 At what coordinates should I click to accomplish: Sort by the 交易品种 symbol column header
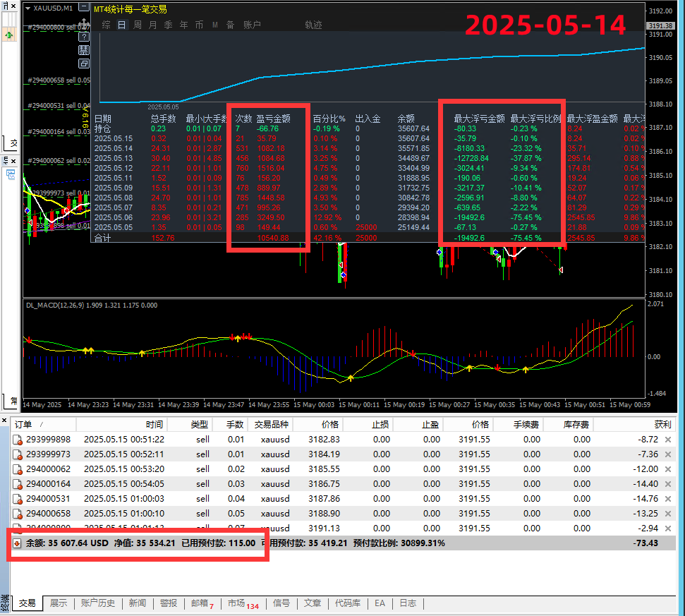pyautogui.click(x=272, y=425)
